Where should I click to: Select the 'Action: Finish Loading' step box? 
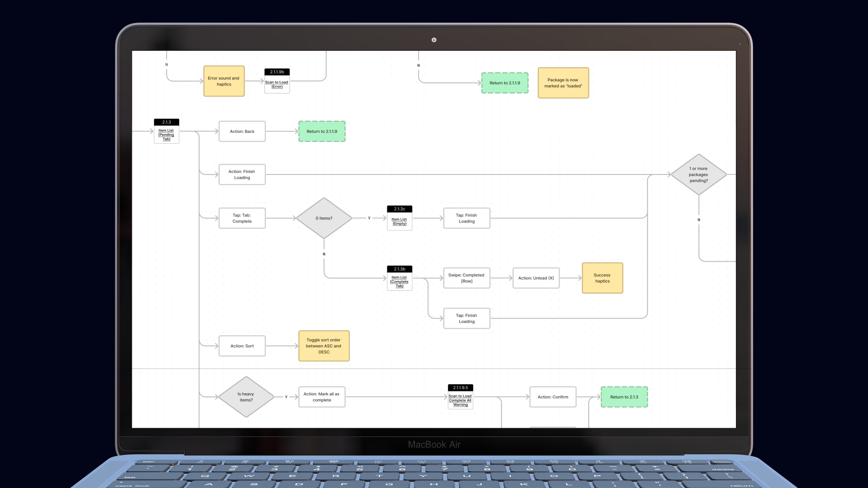point(242,174)
